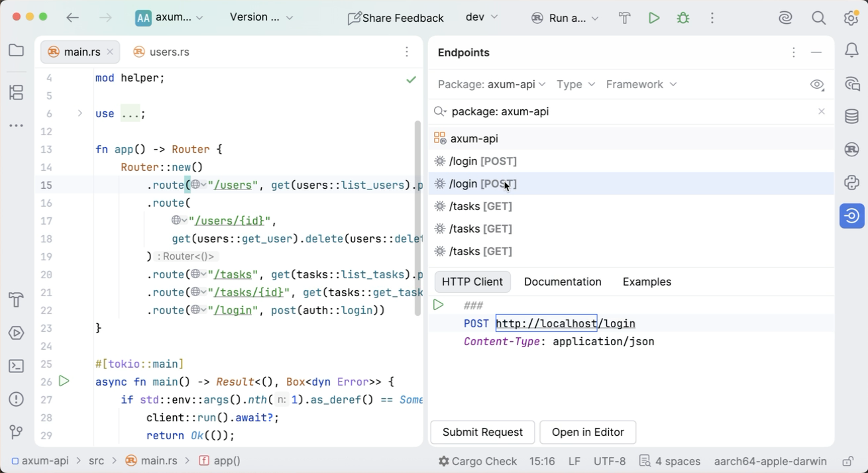Screen dimensions: 868x473
Task: Open the Python packages tool window
Action: click(x=852, y=182)
